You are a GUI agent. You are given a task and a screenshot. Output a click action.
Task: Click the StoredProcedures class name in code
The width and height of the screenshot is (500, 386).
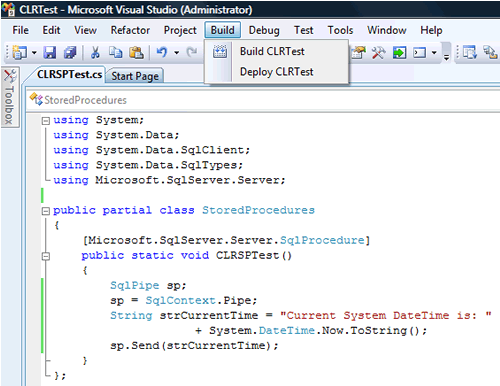tap(258, 210)
